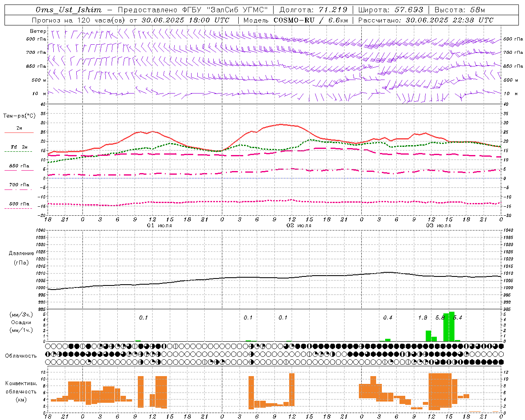Click the 5.8 precipitation amount label
This screenshot has height=420, width=525.
[440, 317]
